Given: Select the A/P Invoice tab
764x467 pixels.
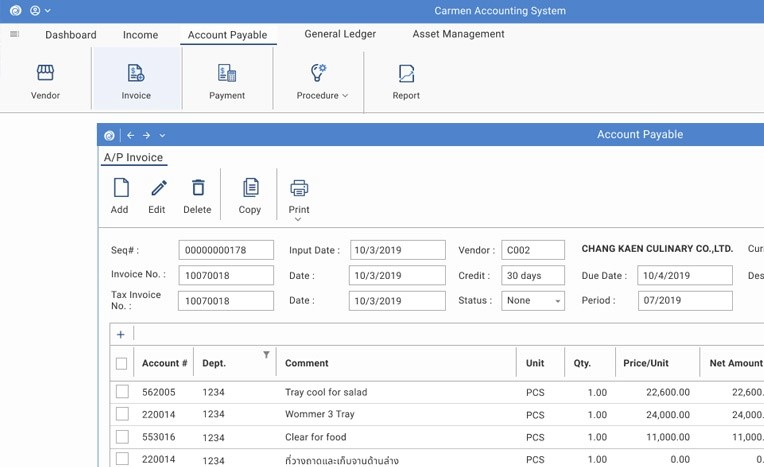Looking at the screenshot, I should tap(134, 157).
